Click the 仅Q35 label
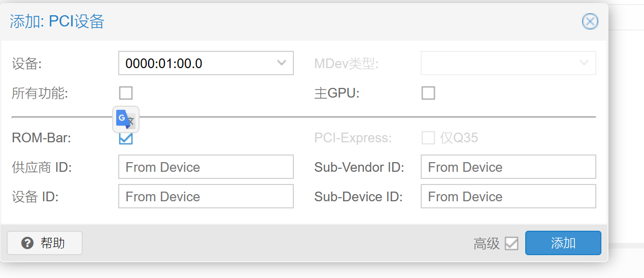Viewport: 644px width, 278px height. coord(459,138)
